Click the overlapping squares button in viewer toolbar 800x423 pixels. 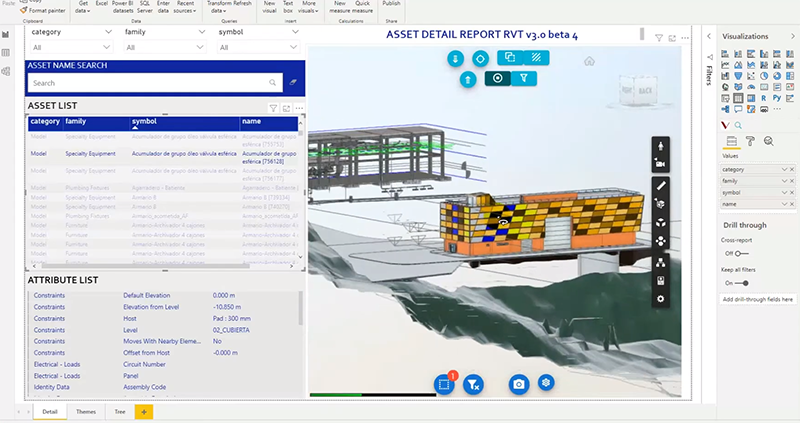click(510, 58)
